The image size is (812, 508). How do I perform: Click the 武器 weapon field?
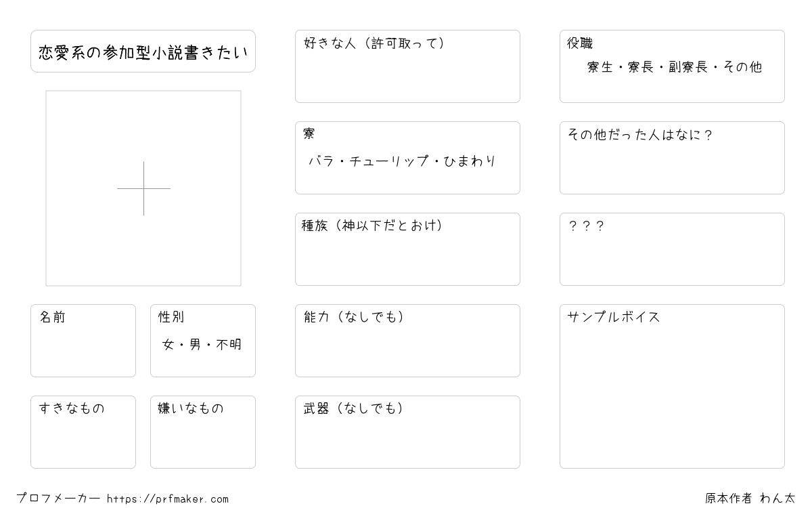click(407, 432)
